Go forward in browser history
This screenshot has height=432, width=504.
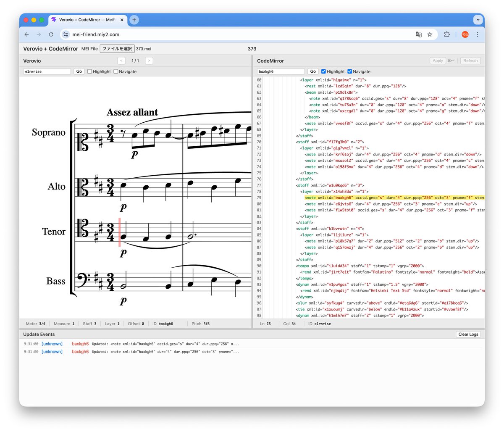(x=39, y=34)
